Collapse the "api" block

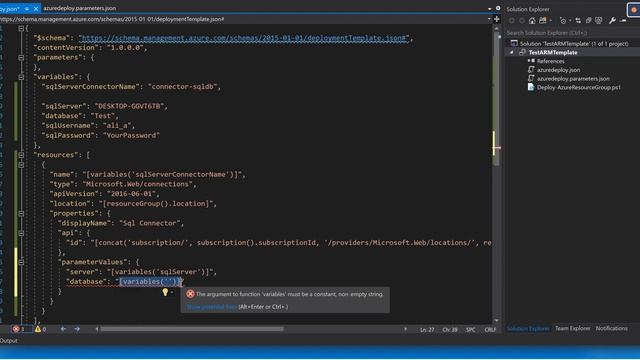point(21,233)
